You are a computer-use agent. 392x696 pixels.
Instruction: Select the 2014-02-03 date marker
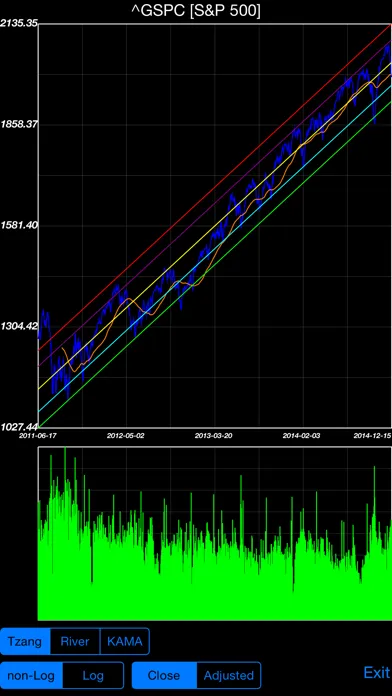pyautogui.click(x=301, y=436)
